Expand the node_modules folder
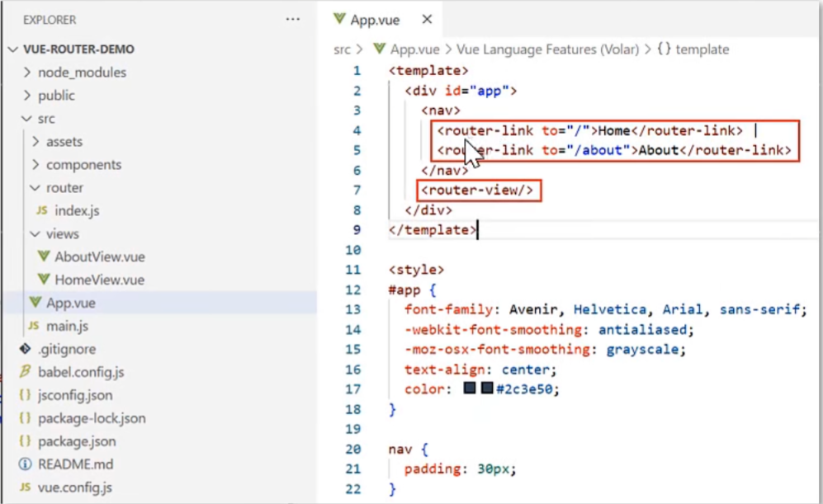823x504 pixels. click(26, 72)
